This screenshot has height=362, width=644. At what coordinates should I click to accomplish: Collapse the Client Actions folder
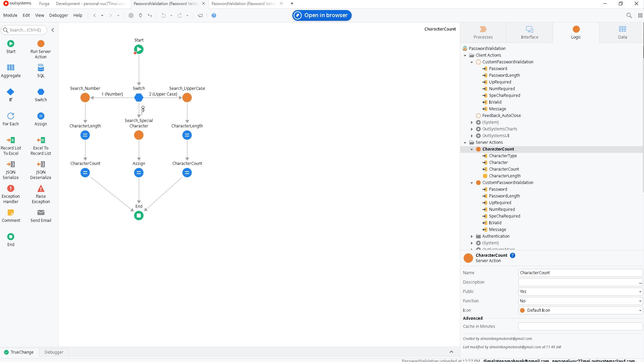[x=465, y=55]
